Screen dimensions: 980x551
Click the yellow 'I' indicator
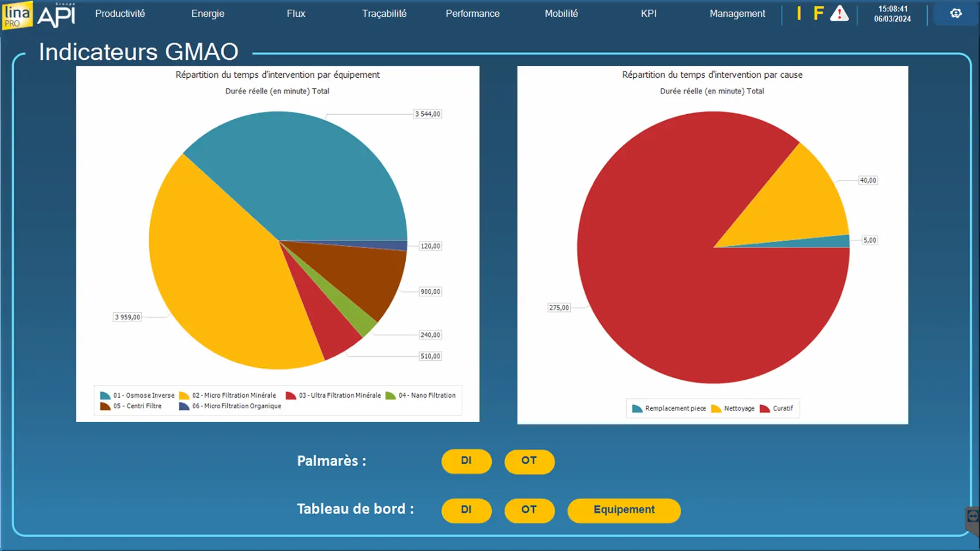click(798, 13)
